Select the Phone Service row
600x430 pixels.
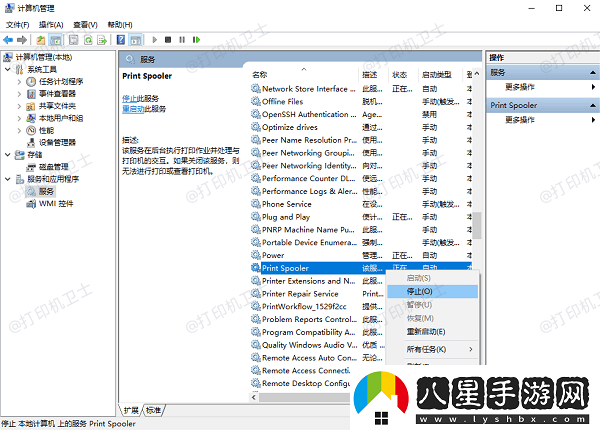361,204
